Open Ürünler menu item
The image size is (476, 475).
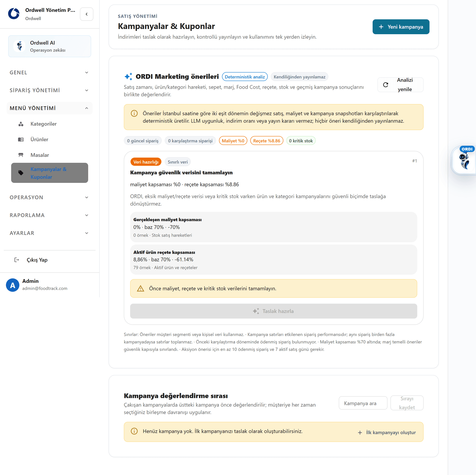tap(50, 140)
